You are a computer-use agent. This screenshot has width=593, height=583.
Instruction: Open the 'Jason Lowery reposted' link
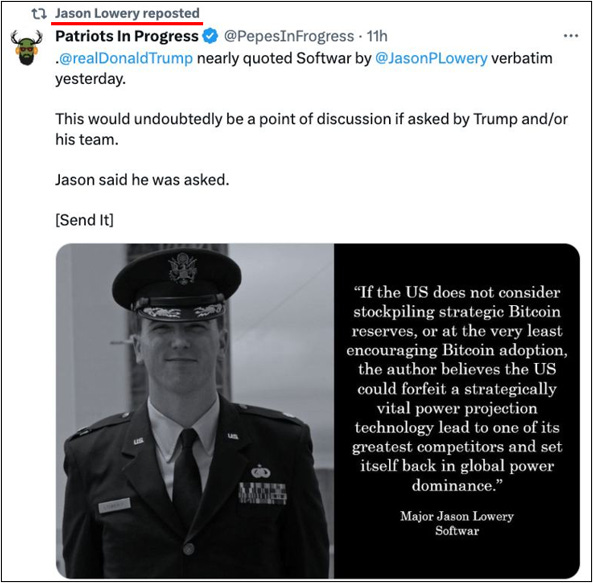tap(127, 14)
